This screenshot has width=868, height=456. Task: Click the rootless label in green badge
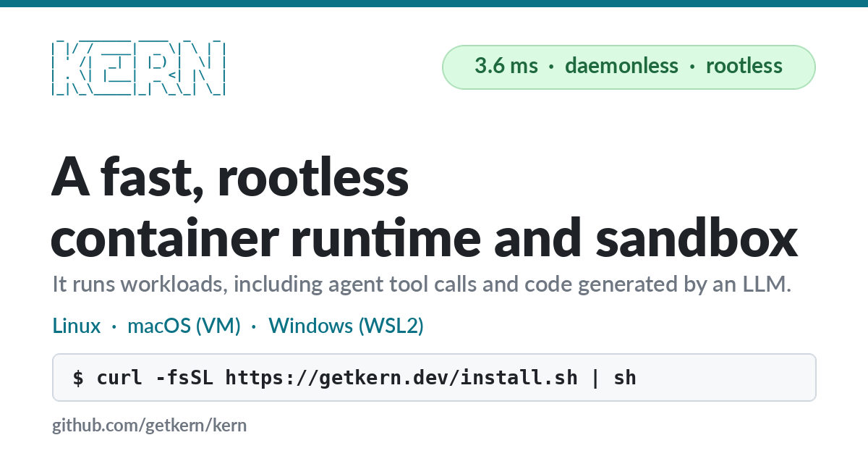744,66
